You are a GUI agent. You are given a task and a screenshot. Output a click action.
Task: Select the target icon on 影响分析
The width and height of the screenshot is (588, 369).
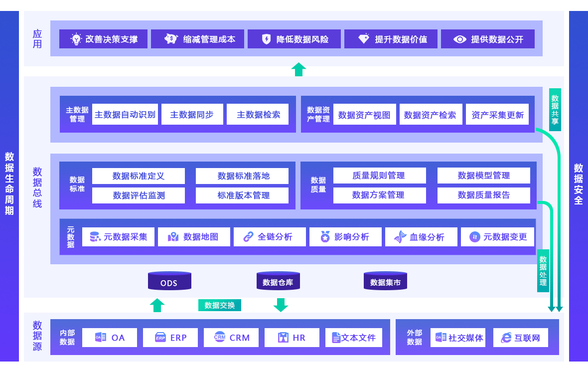[x=325, y=236]
